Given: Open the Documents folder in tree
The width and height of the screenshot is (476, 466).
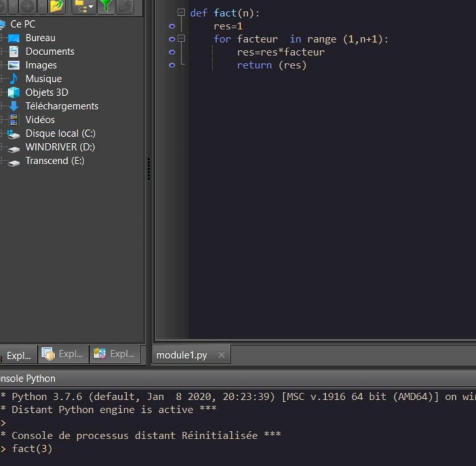Looking at the screenshot, I should [49, 52].
